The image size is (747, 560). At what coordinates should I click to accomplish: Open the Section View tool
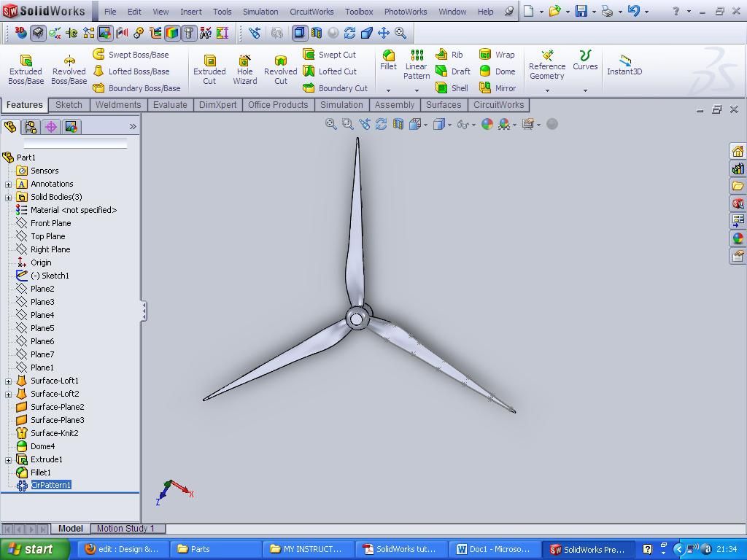(x=398, y=124)
